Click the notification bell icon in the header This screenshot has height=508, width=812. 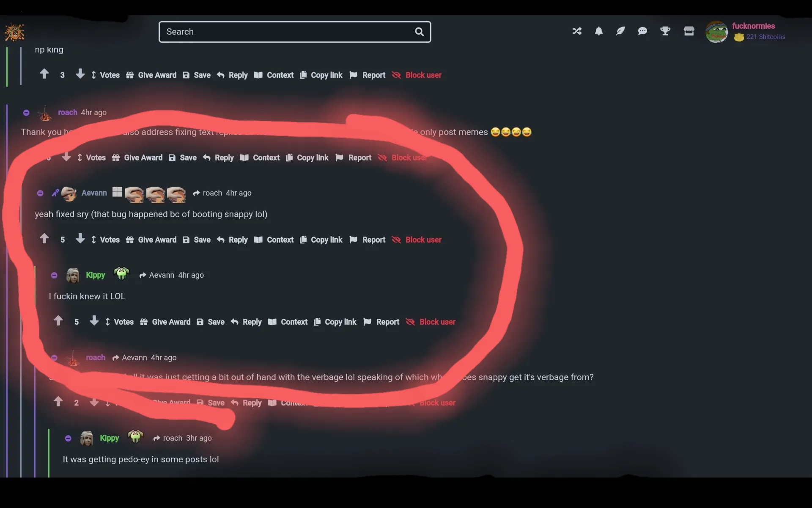[598, 32]
